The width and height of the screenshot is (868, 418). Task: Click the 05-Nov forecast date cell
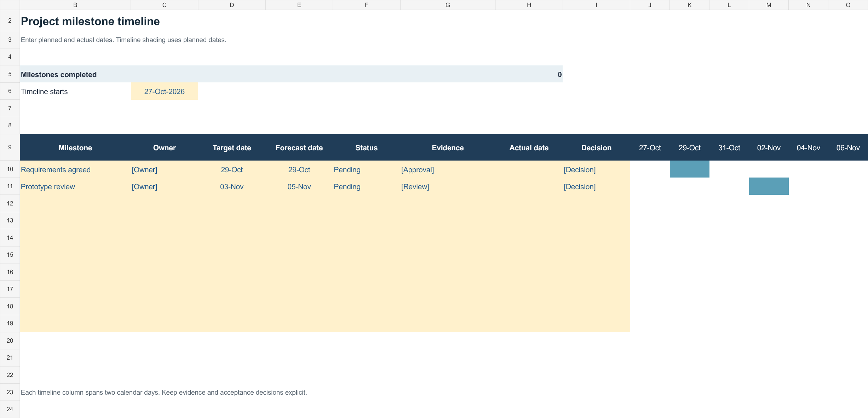click(299, 186)
